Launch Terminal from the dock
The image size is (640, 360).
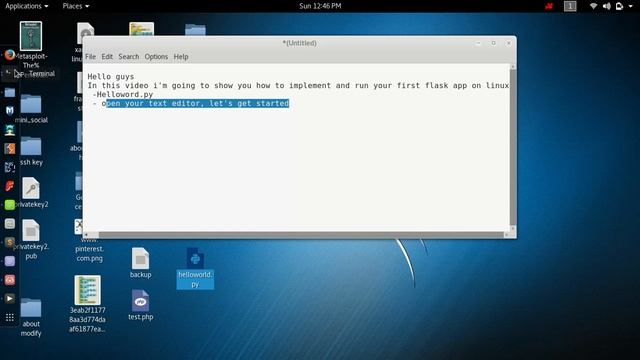10,74
